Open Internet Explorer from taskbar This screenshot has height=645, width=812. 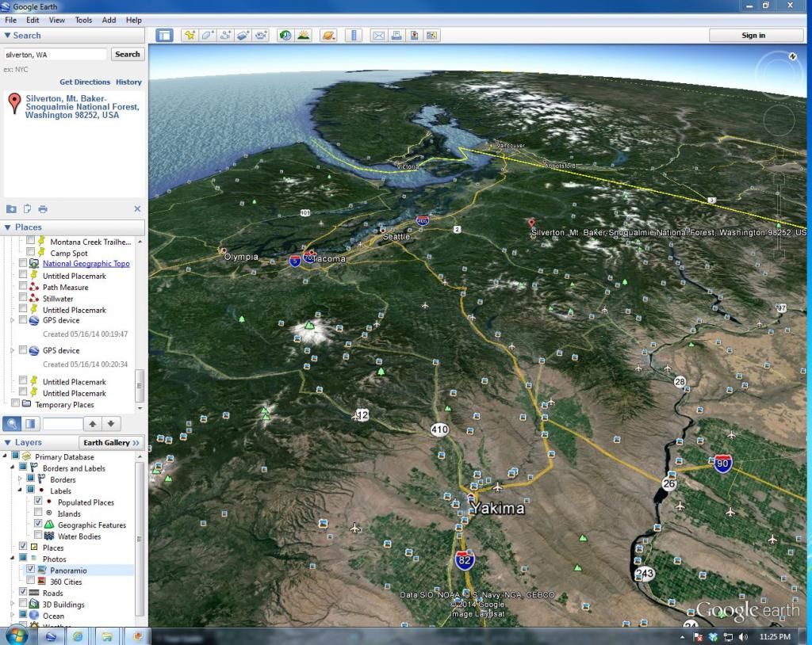(78, 636)
